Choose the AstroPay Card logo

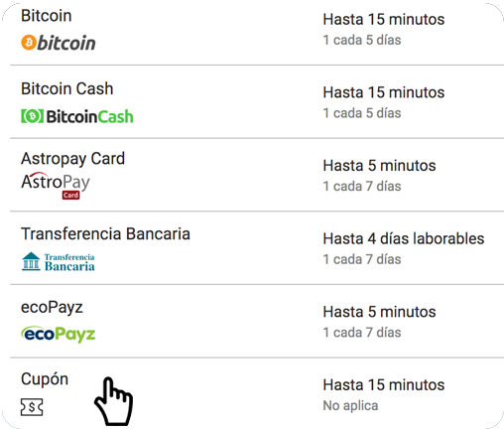click(x=56, y=186)
